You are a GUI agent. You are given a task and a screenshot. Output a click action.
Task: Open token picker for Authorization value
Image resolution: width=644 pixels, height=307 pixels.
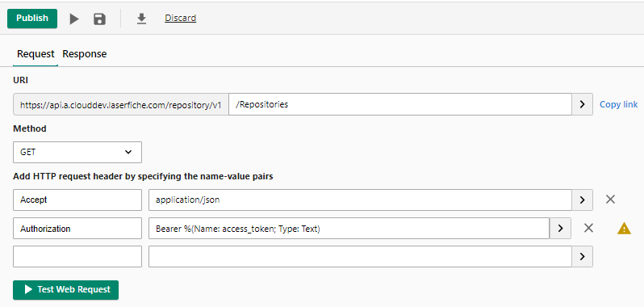(560, 228)
